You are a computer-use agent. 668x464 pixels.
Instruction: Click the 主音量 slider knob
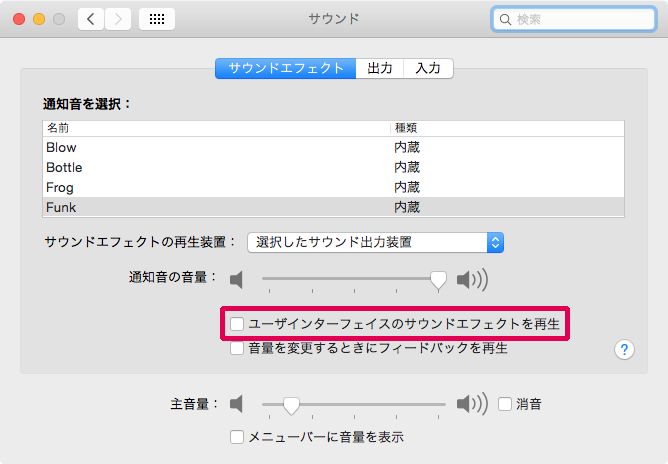291,405
